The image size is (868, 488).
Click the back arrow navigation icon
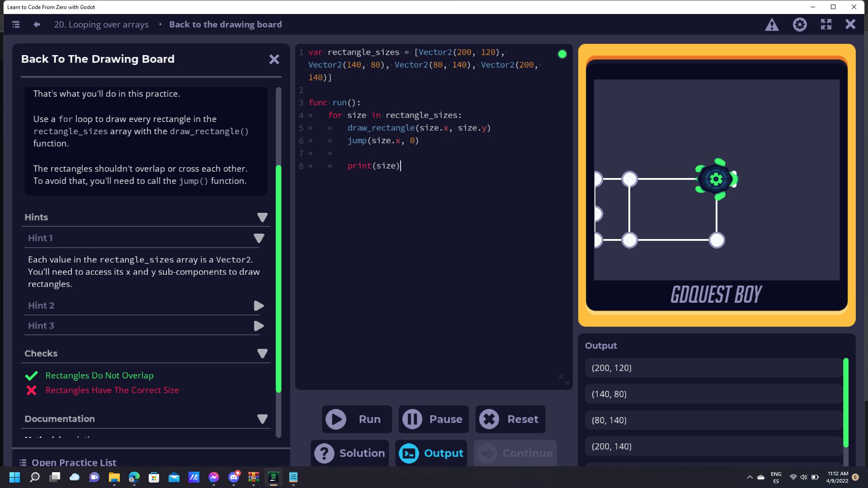click(37, 24)
